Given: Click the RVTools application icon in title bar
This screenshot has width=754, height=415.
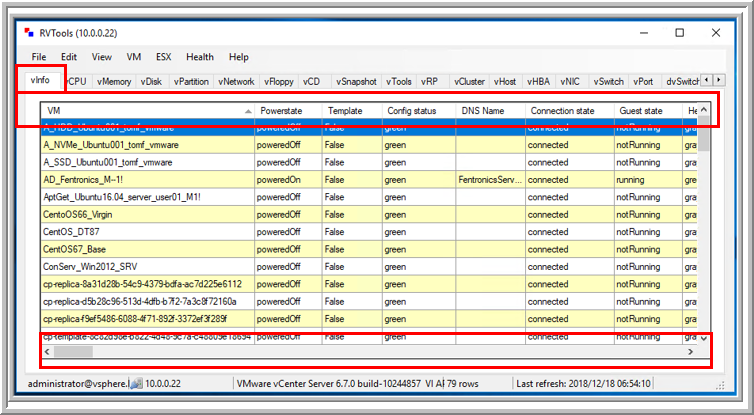Looking at the screenshot, I should click(30, 32).
